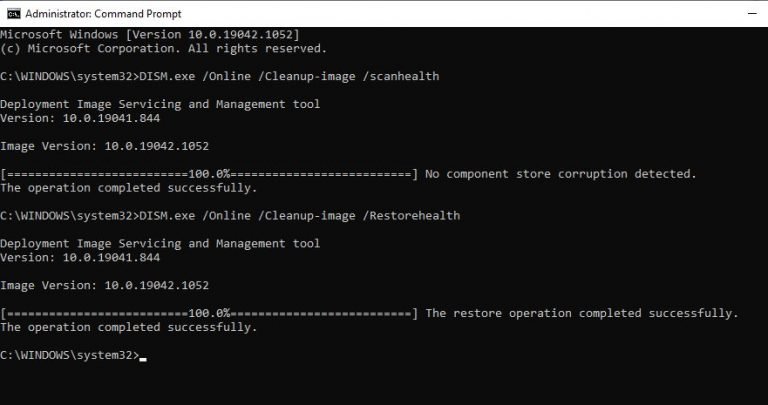This screenshot has width=768, height=405.
Task: Click the /Restorehealth DISM command line
Action: coord(230,216)
